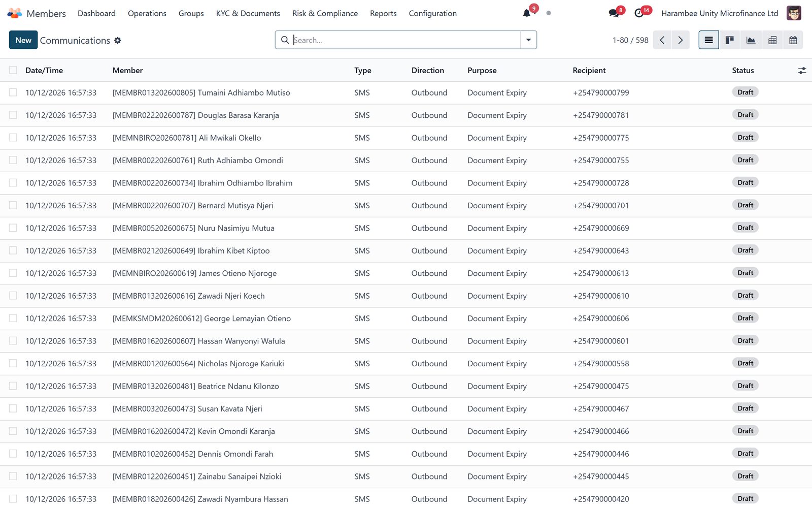Open the Dashboard menu item
The height and width of the screenshot is (508, 812).
(96, 13)
